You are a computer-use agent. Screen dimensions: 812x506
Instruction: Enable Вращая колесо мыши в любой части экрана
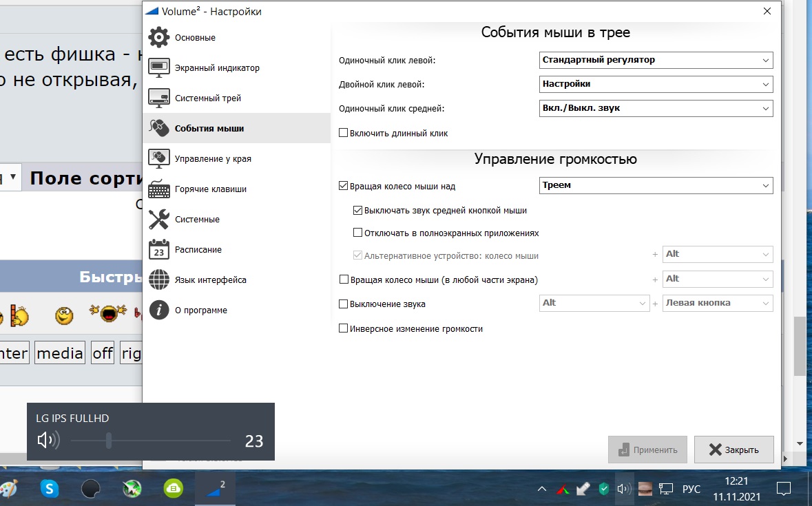click(x=344, y=280)
